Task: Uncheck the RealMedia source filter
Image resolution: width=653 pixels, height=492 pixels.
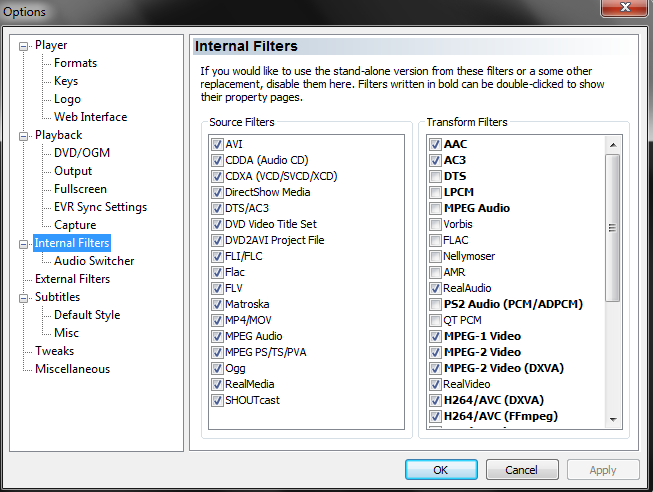Action: (217, 384)
